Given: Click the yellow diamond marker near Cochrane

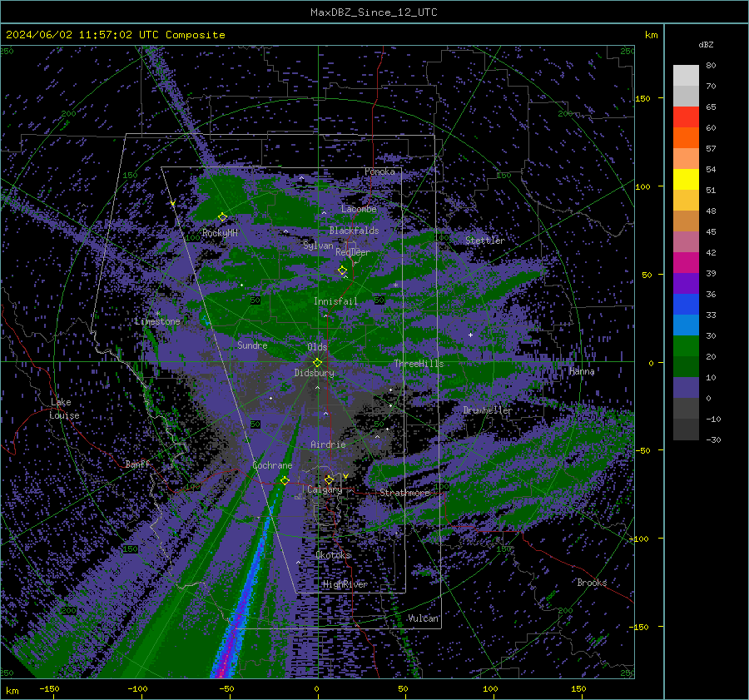Looking at the screenshot, I should (x=285, y=480).
